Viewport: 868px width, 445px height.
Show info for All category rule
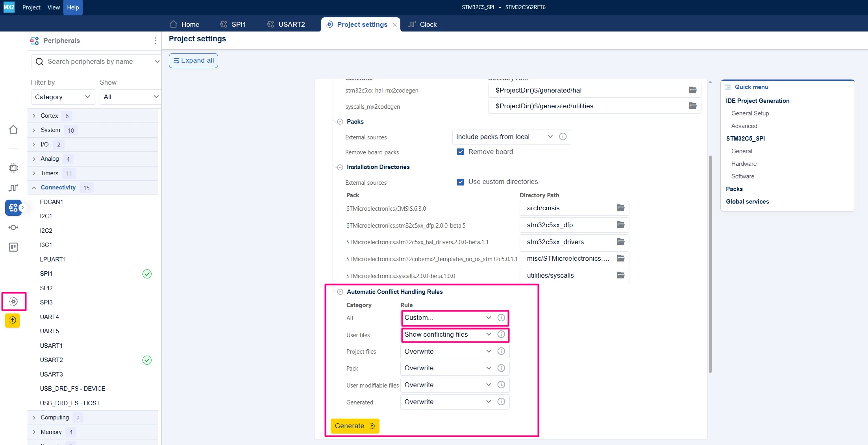(501, 317)
